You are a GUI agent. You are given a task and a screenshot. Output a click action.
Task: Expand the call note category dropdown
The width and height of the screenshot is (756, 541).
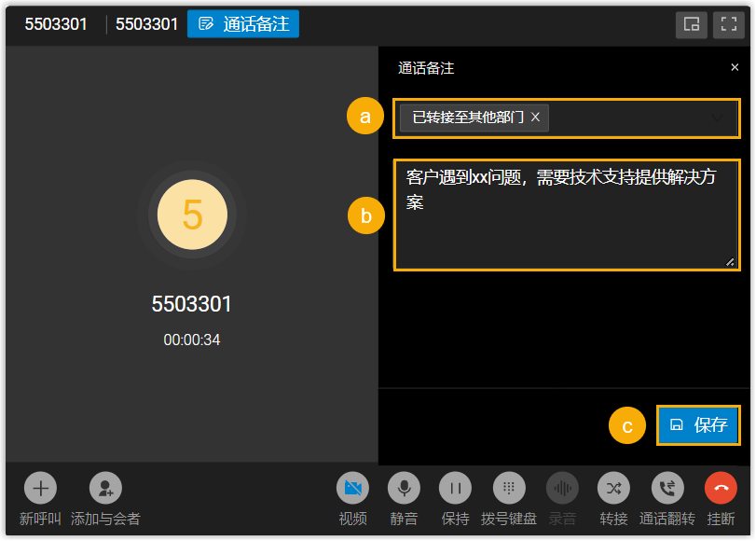tap(718, 118)
